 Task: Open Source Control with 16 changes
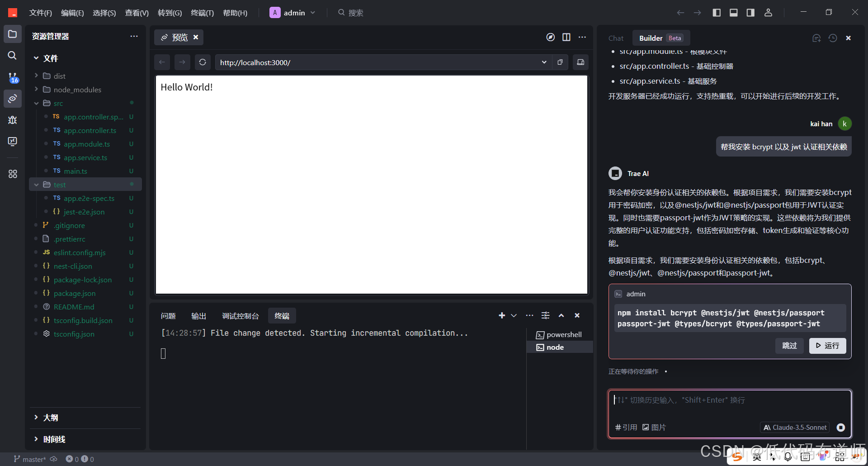coord(13,77)
